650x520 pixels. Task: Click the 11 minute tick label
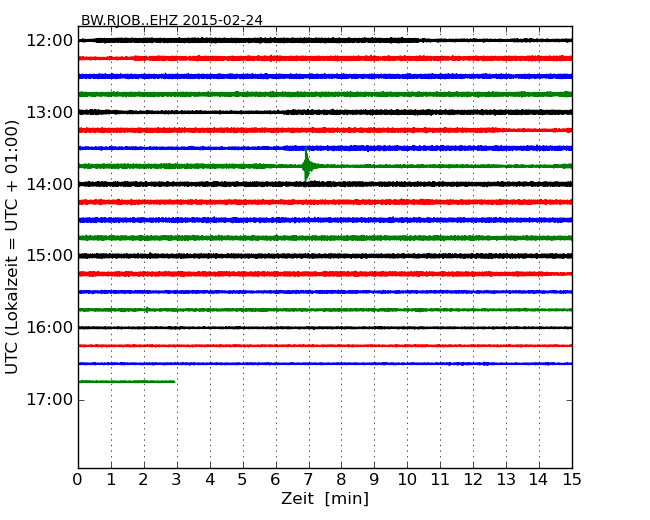pos(440,480)
